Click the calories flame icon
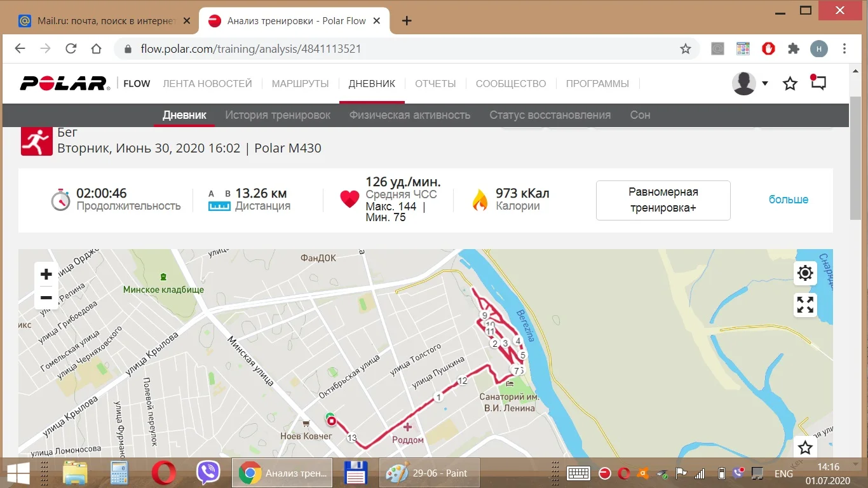This screenshot has width=868, height=488. (480, 200)
